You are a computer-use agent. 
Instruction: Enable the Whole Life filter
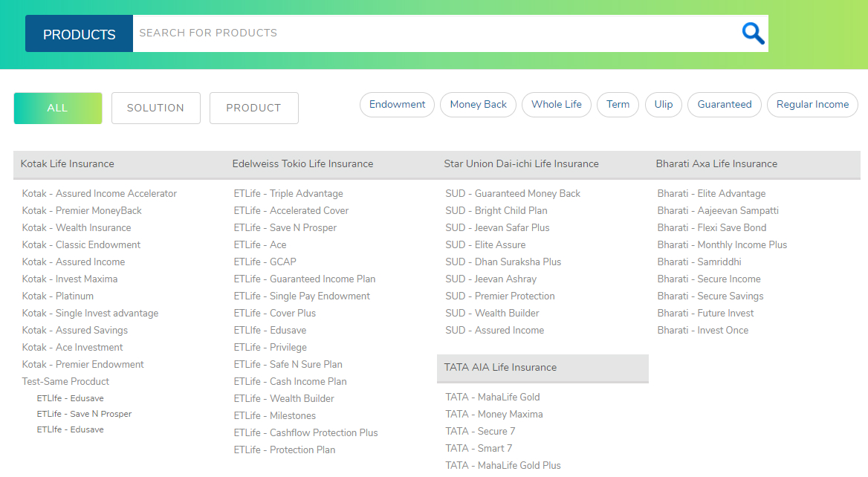[556, 105]
